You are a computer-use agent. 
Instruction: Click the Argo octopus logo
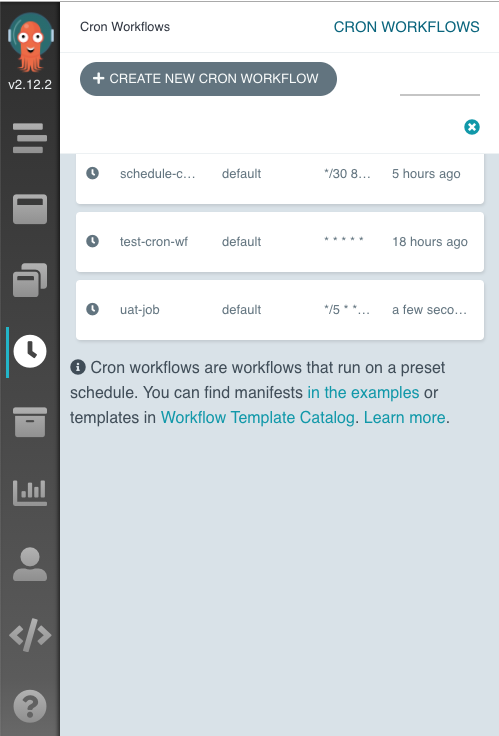pos(31,42)
